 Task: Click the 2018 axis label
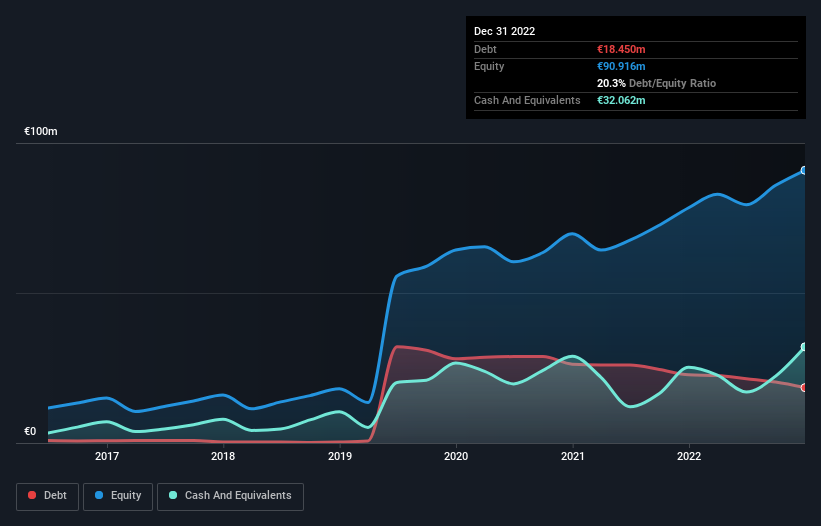[x=223, y=456]
